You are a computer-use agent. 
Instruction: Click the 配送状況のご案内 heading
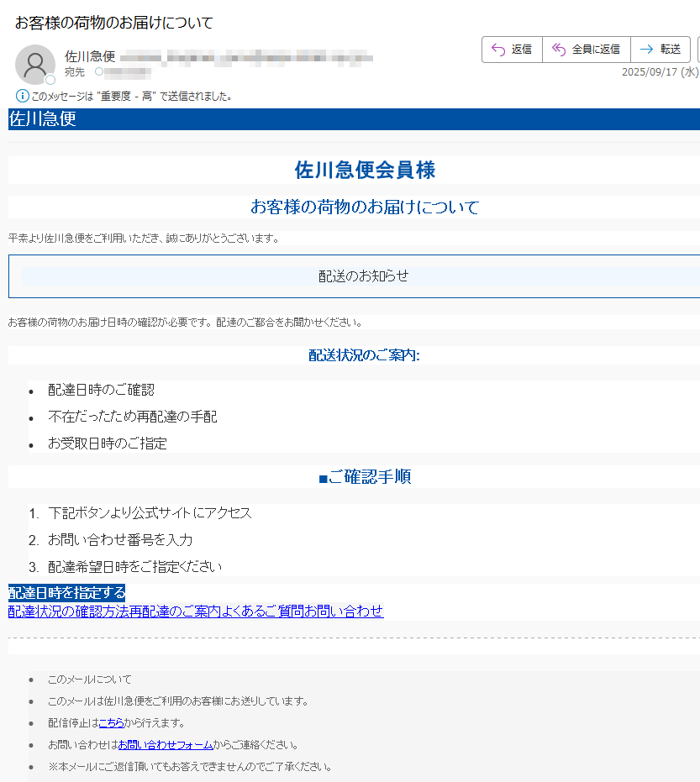(364, 355)
